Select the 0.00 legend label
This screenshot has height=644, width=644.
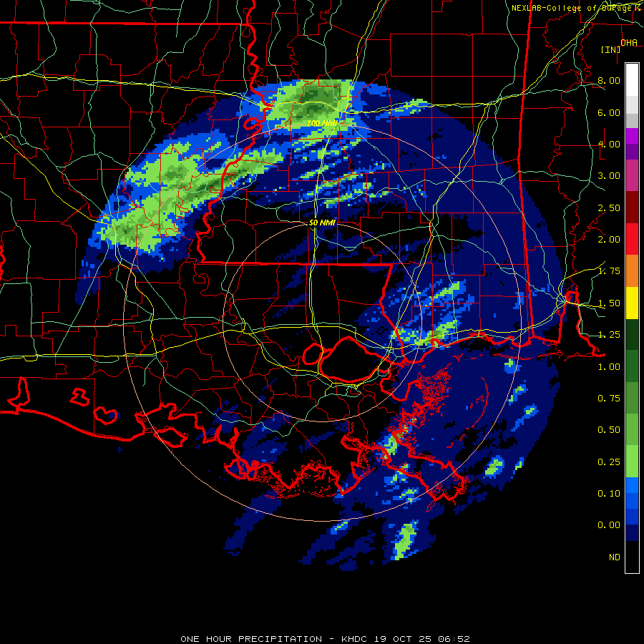[x=609, y=525]
